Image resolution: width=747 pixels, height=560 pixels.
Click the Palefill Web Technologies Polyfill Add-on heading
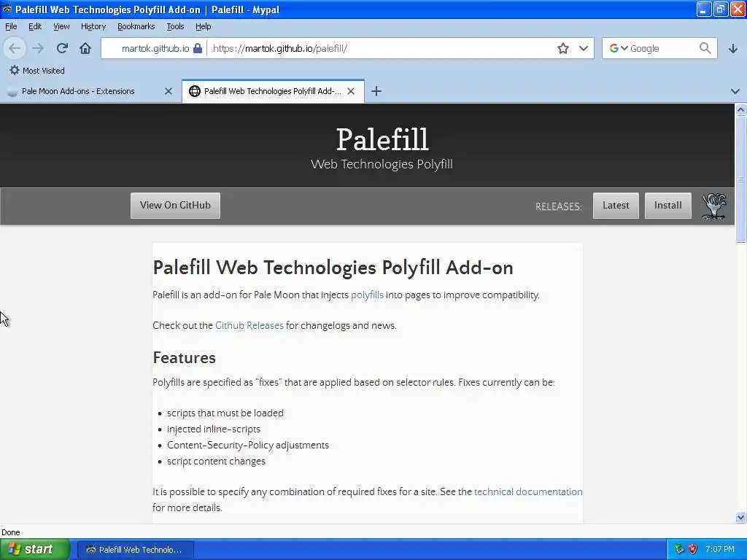coord(333,267)
